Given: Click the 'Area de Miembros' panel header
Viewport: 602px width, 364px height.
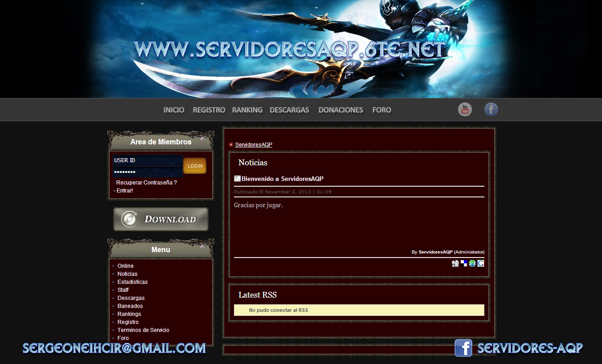Looking at the screenshot, I should [x=161, y=142].
